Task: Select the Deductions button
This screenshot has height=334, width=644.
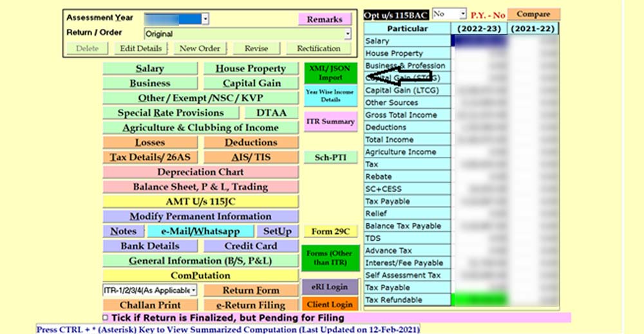Action: point(251,142)
